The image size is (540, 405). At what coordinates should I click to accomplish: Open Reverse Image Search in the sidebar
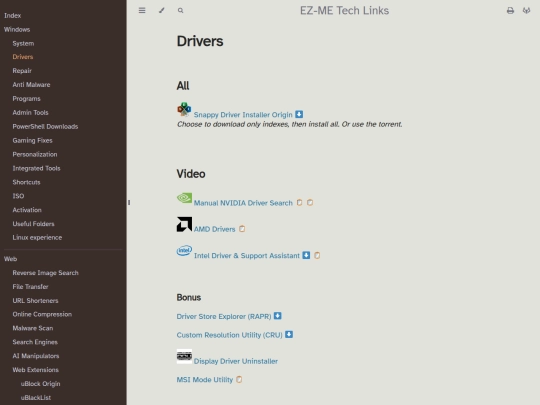[45, 273]
